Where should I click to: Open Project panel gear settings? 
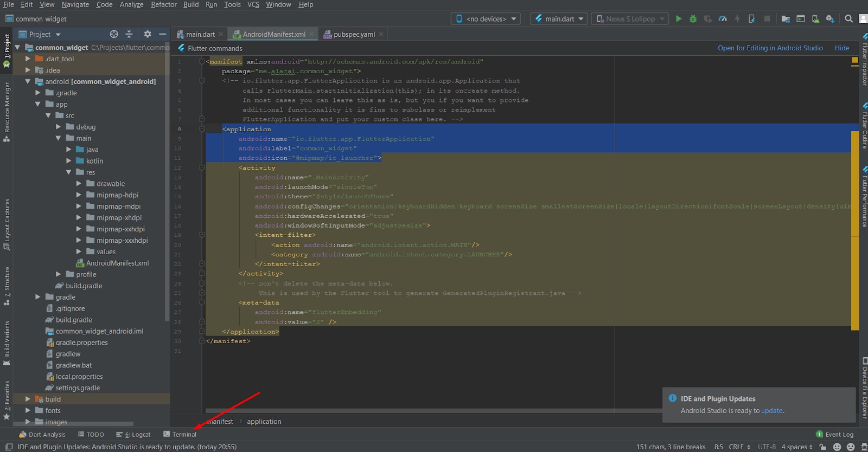[148, 34]
